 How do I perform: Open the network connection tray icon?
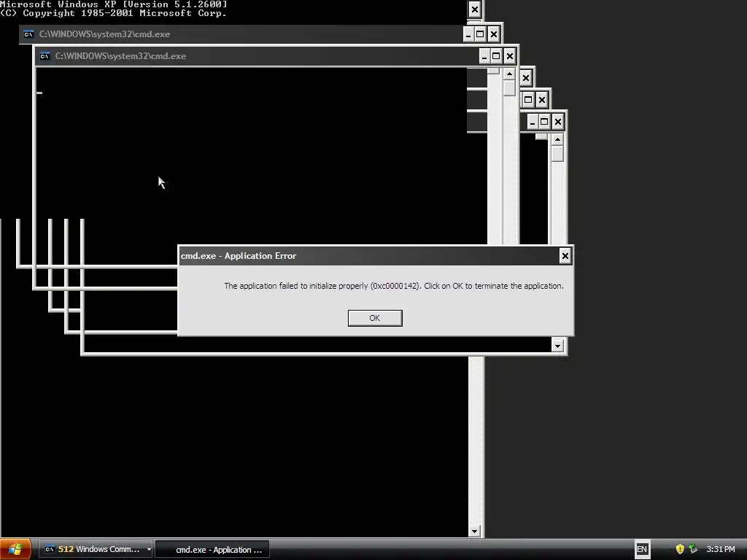[693, 549]
